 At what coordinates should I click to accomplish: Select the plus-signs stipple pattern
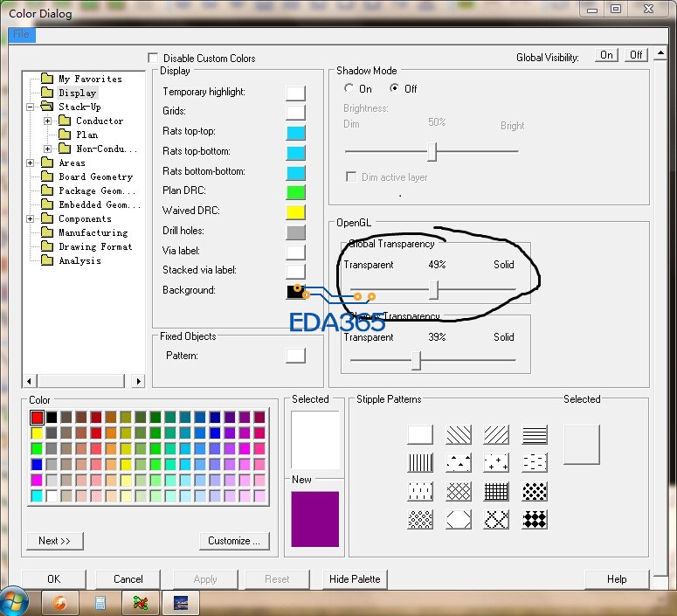click(x=496, y=462)
